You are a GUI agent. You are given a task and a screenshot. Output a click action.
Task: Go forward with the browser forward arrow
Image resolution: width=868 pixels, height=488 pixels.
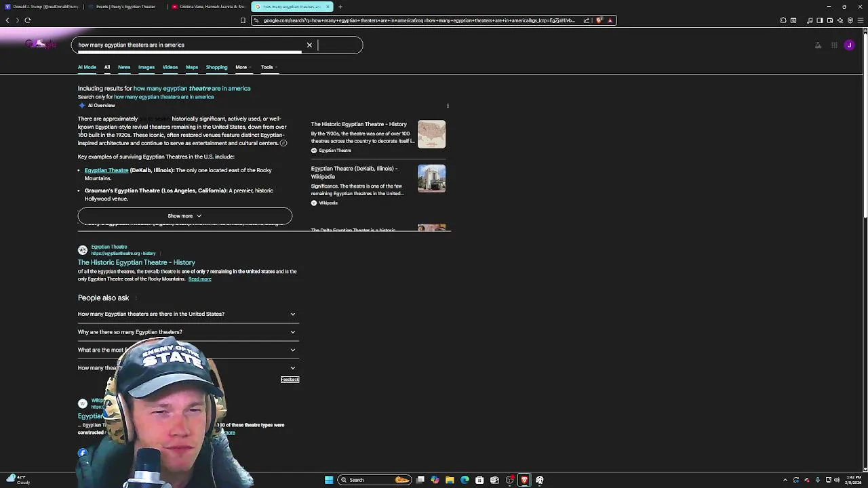pyautogui.click(x=17, y=20)
